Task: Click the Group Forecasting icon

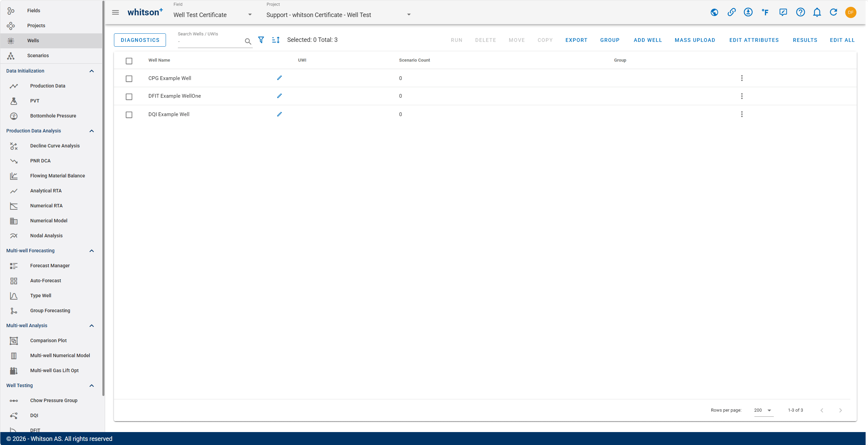Action: (14, 311)
